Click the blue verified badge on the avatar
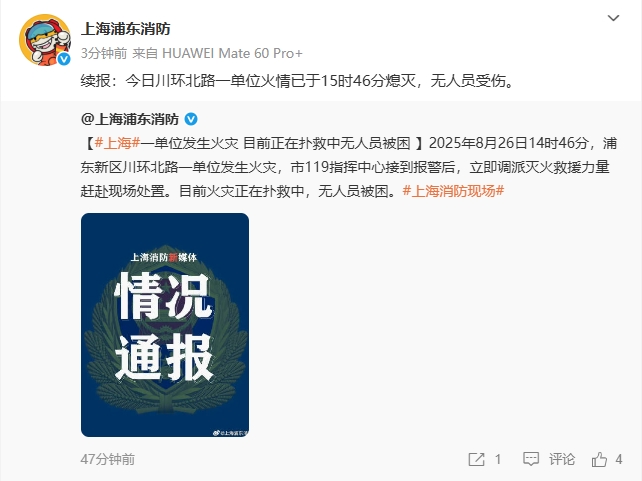Viewport: 642px width, 481px height. coord(63,59)
